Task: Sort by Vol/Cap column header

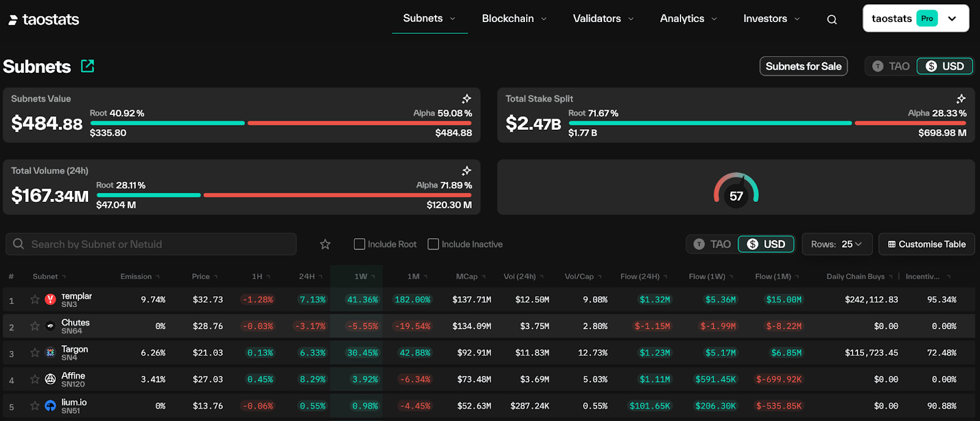Action: click(582, 277)
